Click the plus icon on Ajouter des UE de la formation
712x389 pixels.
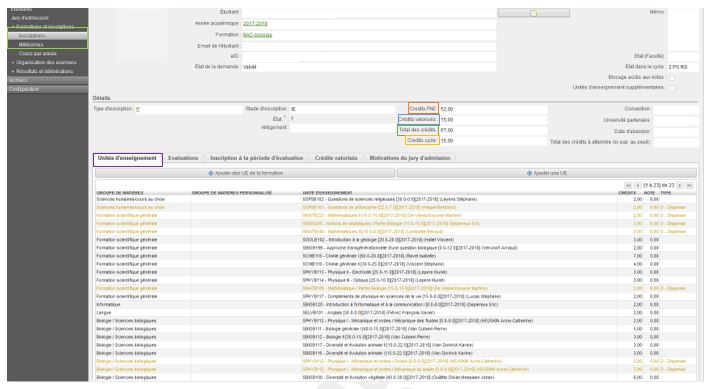pyautogui.click(x=211, y=173)
